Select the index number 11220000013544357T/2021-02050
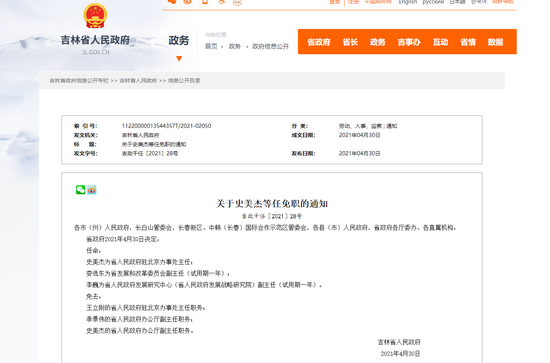The height and width of the screenshot is (363, 550). point(167,126)
